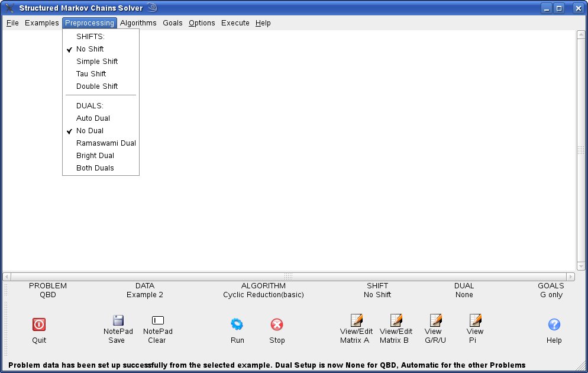Click the red Quit power icon

(39, 324)
